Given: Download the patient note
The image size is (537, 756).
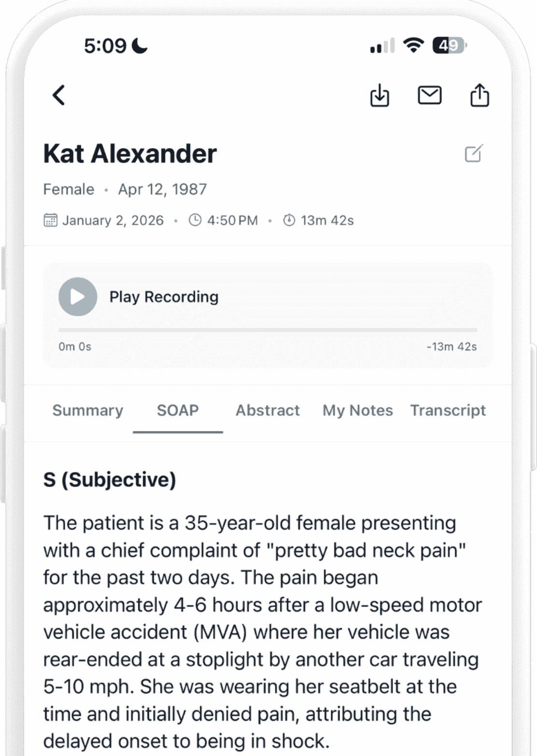Looking at the screenshot, I should click(x=379, y=95).
